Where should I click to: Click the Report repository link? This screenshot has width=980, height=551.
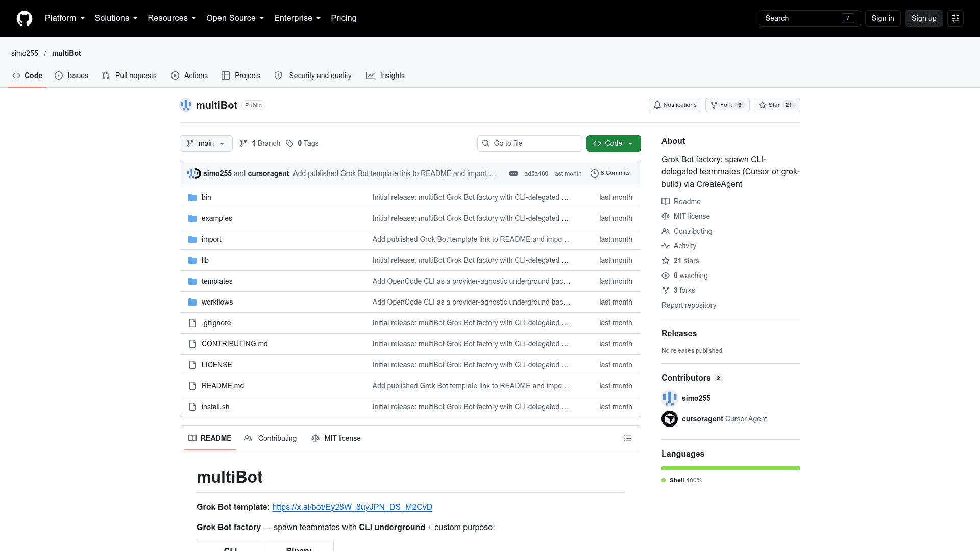(x=689, y=305)
